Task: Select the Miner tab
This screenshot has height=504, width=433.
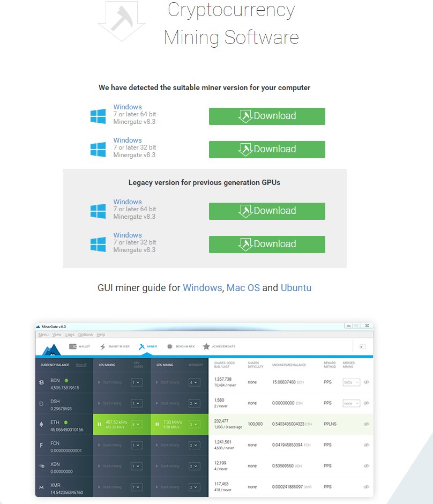Action: (148, 346)
